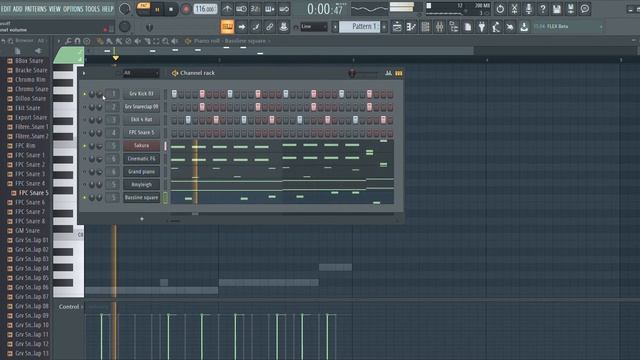640x360 pixels.
Task: Mute the Grand piano channel
Action: [85, 172]
